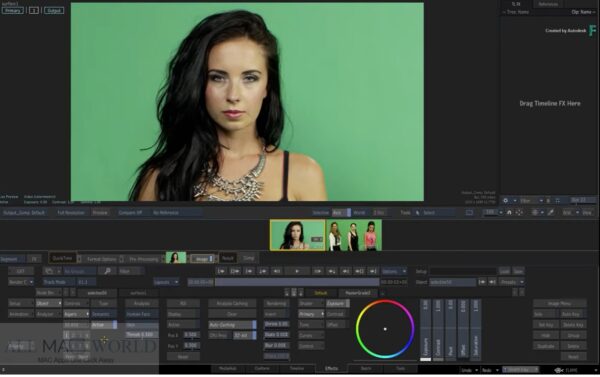Open the Primary grading dropdown
This screenshot has height=377, width=600.
point(311,314)
